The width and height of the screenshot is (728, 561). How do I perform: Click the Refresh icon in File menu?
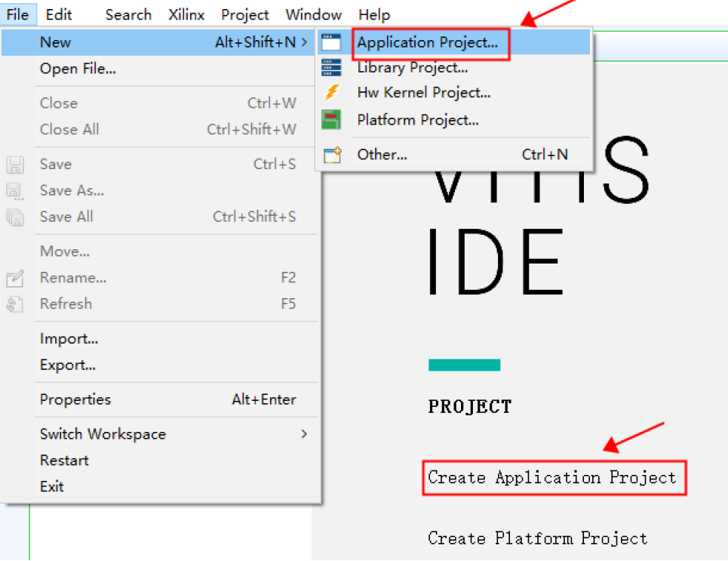pyautogui.click(x=15, y=304)
